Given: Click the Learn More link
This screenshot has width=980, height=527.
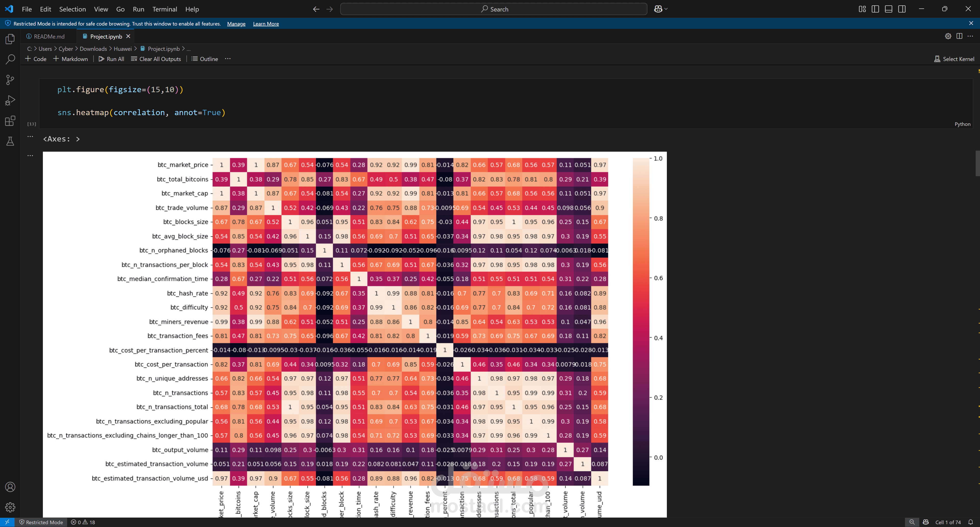Looking at the screenshot, I should (x=265, y=23).
